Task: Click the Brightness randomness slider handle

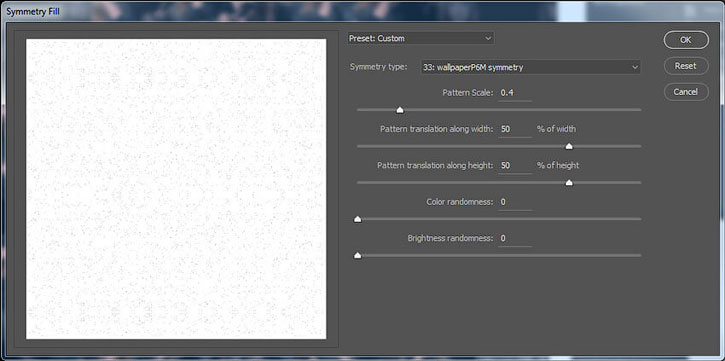Action: pyautogui.click(x=357, y=255)
